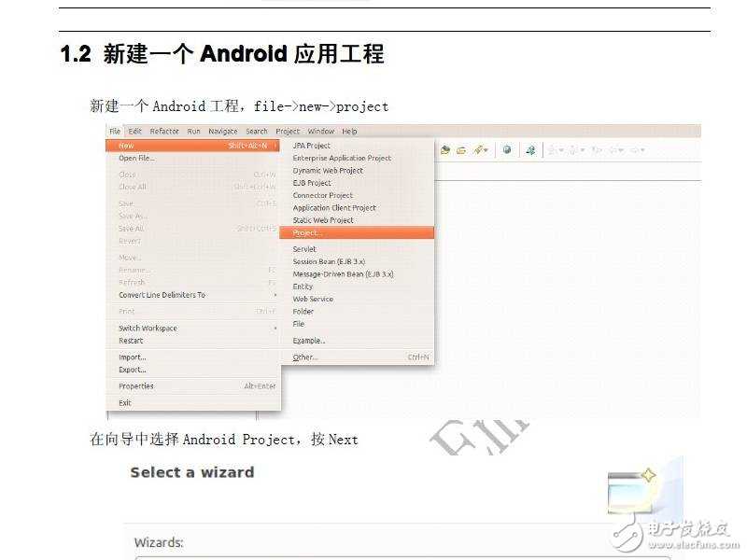Choose Restart from File menu
The width and height of the screenshot is (747, 560).
click(131, 341)
